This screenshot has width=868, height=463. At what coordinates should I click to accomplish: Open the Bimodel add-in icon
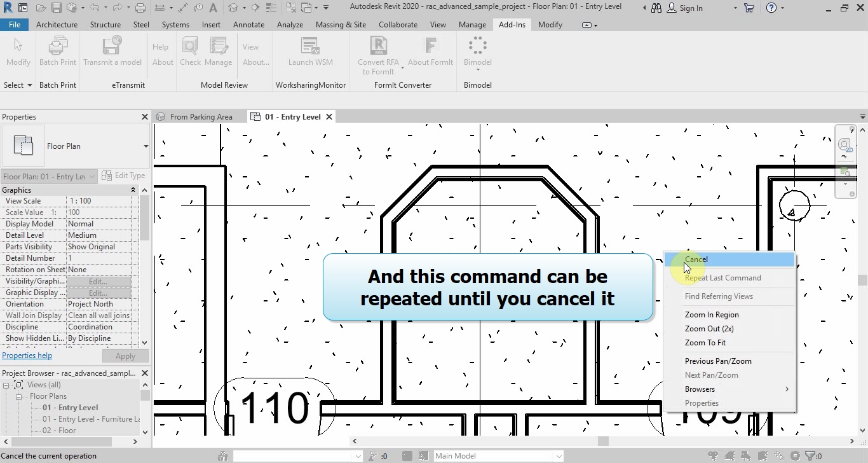coord(478,46)
